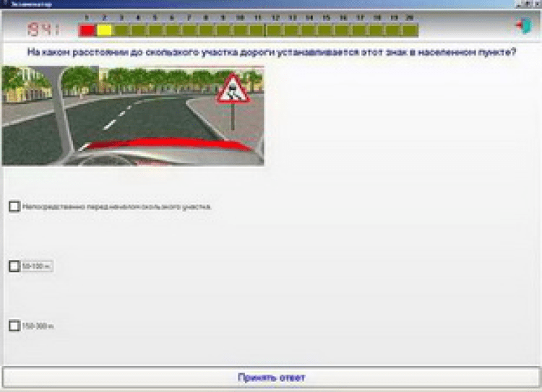542x392 pixels.
Task: Click the red digital timer display
Action: coord(43,30)
